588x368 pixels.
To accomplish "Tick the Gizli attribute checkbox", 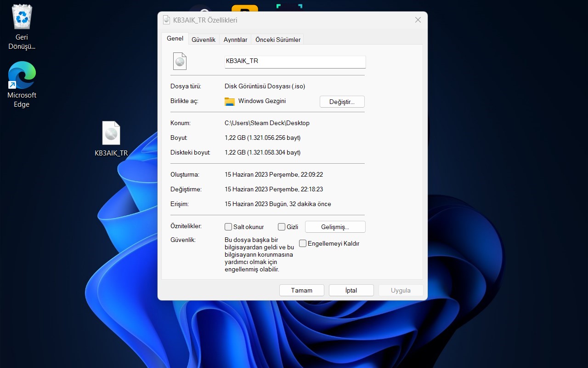I will point(282,227).
